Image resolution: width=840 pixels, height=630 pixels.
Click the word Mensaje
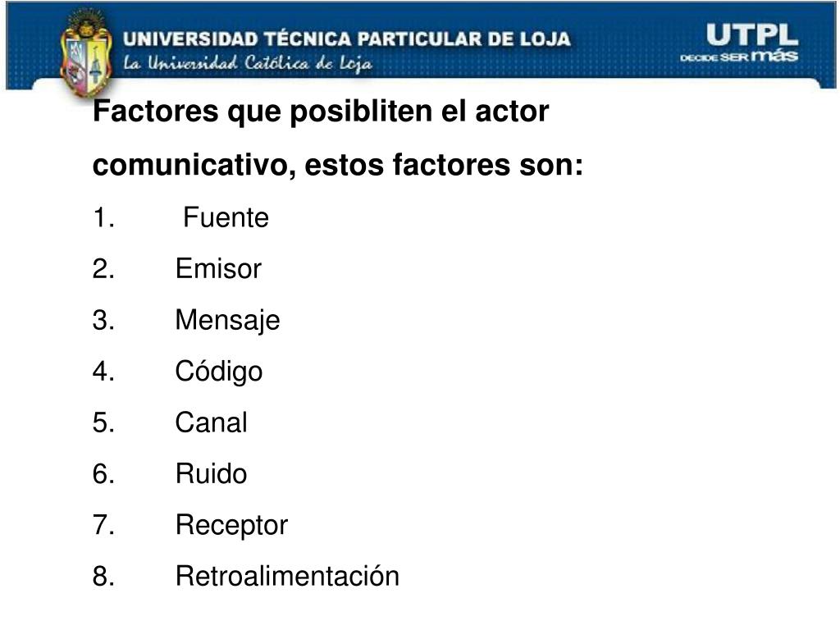point(228,321)
